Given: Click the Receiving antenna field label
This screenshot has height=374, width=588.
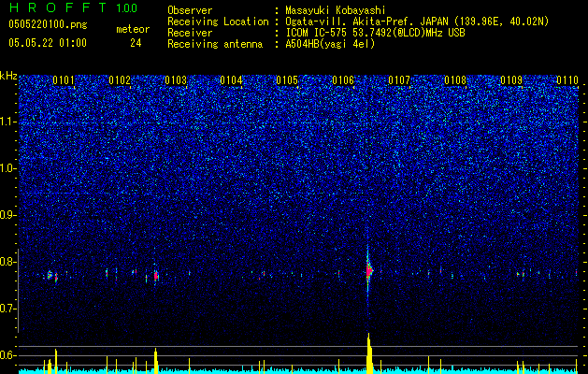Looking at the screenshot, I should click(215, 44).
